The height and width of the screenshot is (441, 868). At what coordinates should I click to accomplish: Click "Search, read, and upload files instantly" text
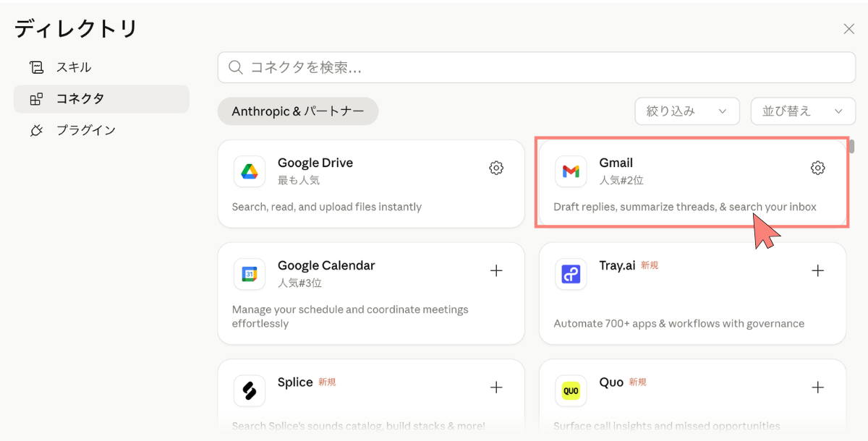327,207
